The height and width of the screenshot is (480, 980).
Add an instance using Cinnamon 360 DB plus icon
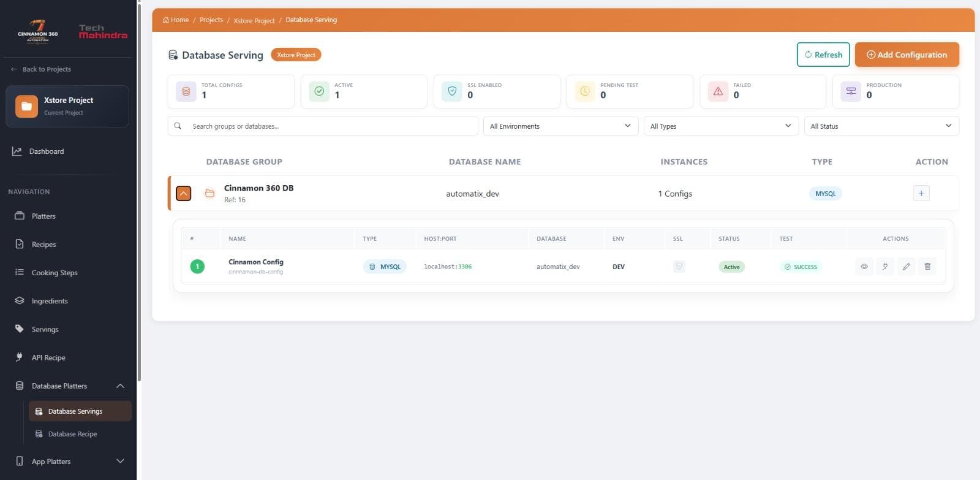921,193
